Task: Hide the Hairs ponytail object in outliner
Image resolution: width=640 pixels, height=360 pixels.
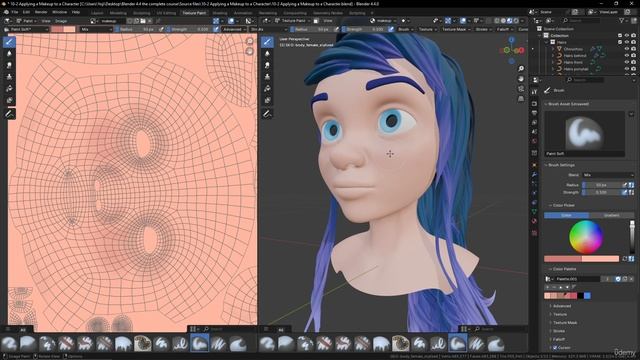Action: tap(627, 69)
